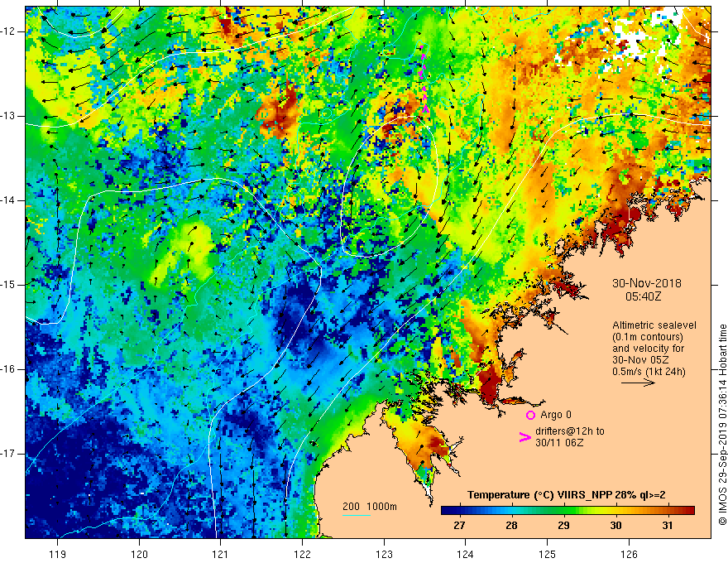Image resolution: width=728 pixels, height=563 pixels.
Task: Click longitude axis label 126
Action: tap(629, 554)
